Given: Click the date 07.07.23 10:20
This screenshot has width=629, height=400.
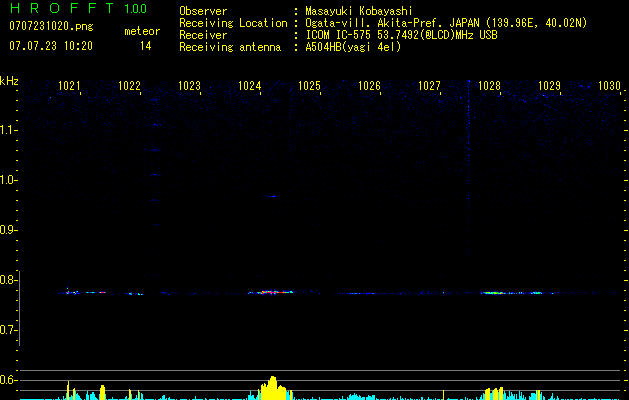Looking at the screenshot, I should pyautogui.click(x=51, y=46).
